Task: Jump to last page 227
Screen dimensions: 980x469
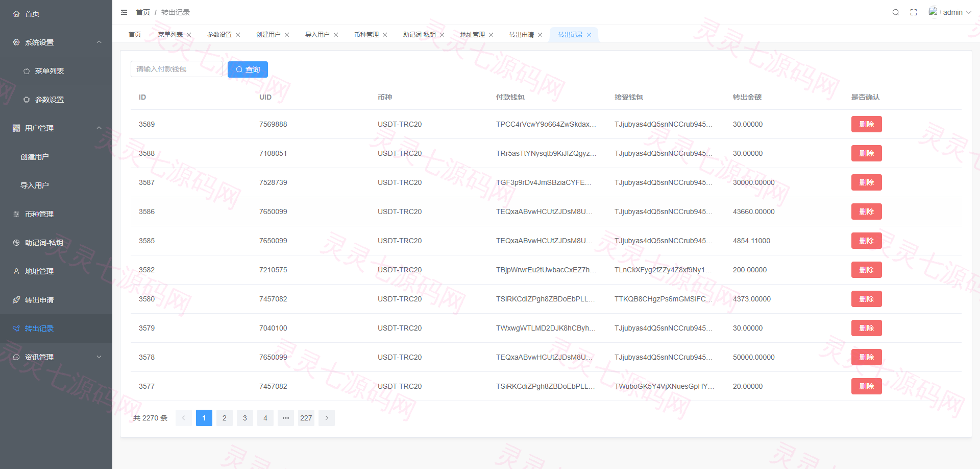Action: 306,418
